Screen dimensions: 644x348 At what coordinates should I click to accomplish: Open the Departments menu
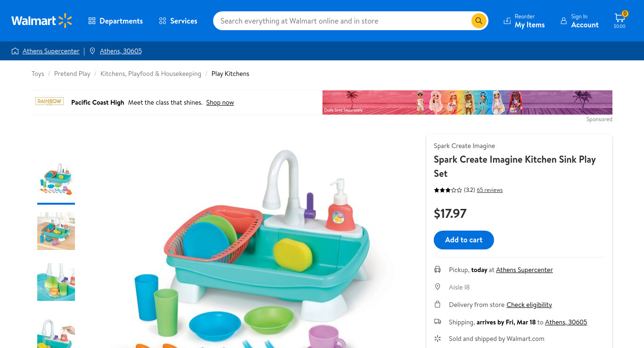[116, 21]
